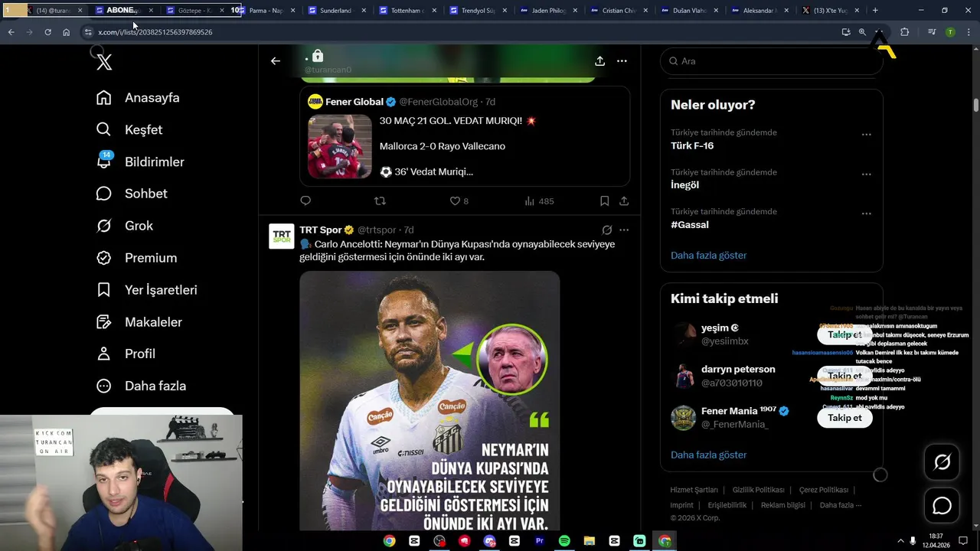
Task: Open browser extensions puzzle icon
Action: pos(904,32)
